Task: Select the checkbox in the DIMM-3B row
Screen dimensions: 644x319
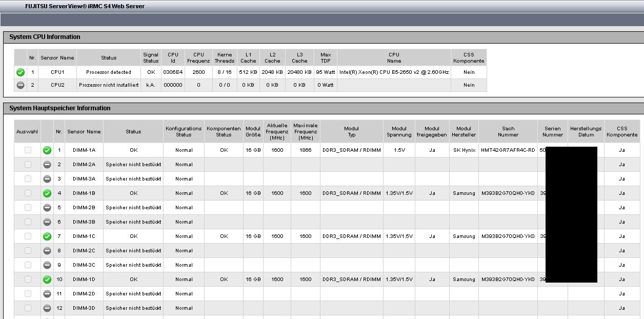Action: click(x=28, y=222)
